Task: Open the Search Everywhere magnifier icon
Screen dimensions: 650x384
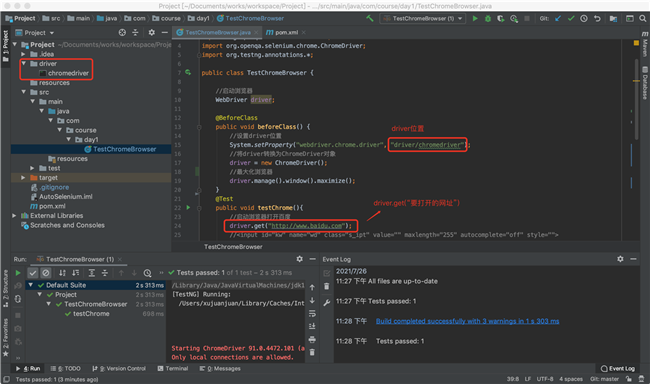Action: (x=643, y=19)
